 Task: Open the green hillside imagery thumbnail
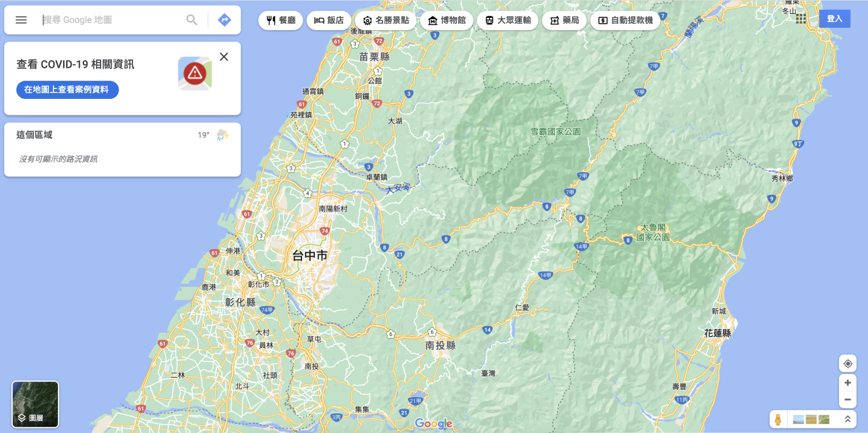(x=824, y=419)
